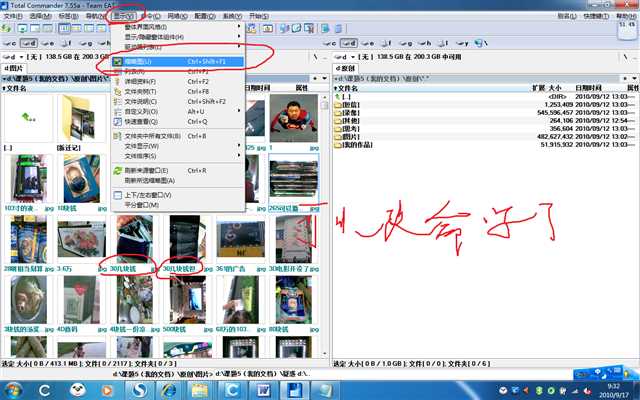
Task: Sort right panel by 大小 column
Action: (x=555, y=88)
